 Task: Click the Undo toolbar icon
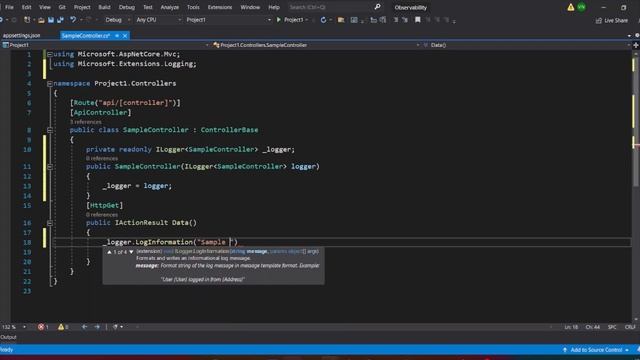[x=73, y=20]
